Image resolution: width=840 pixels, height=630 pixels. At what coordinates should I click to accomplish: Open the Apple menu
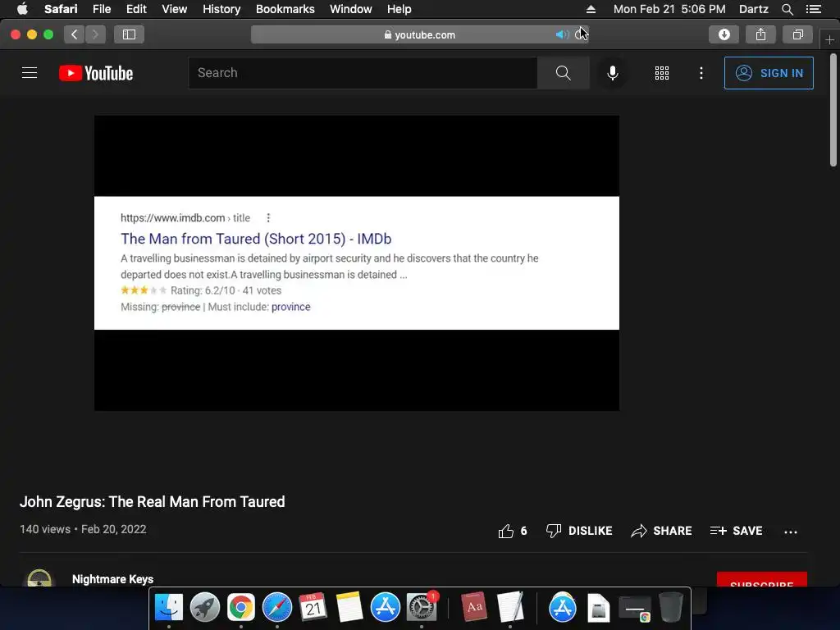pos(22,9)
